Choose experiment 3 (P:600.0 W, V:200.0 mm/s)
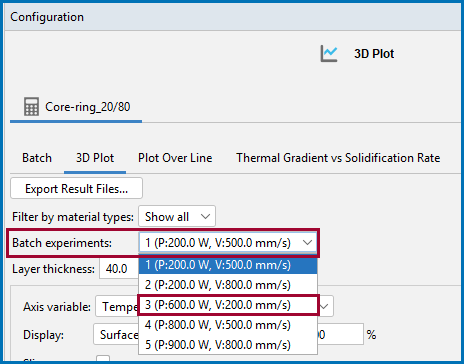Viewport: 464px width, 364px height. (228, 305)
